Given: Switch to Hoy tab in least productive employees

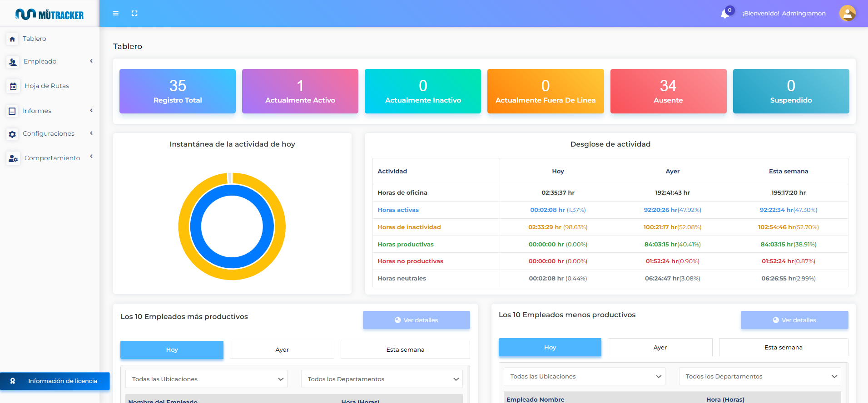Looking at the screenshot, I should point(550,347).
